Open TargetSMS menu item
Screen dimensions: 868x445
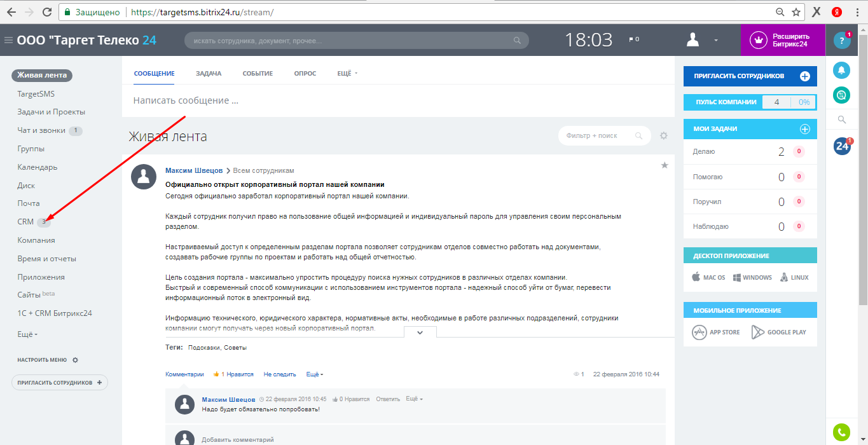36,94
